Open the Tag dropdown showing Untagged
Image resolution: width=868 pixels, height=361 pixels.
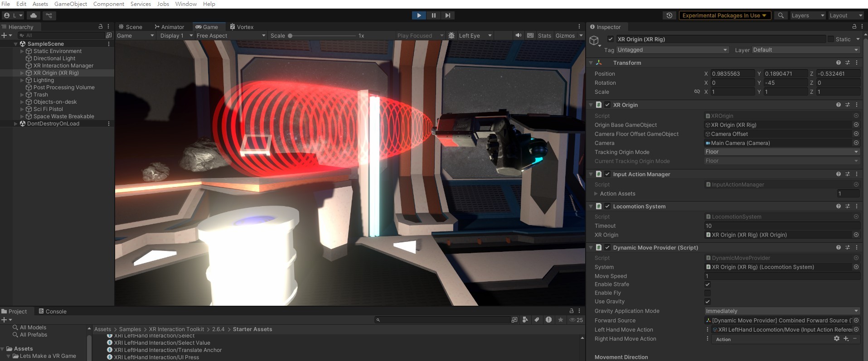(672, 50)
